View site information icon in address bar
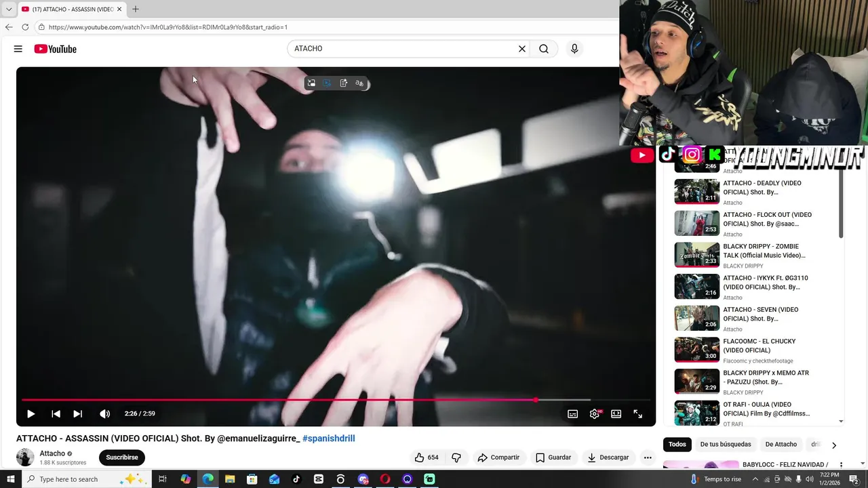The height and width of the screenshot is (488, 868). [41, 27]
